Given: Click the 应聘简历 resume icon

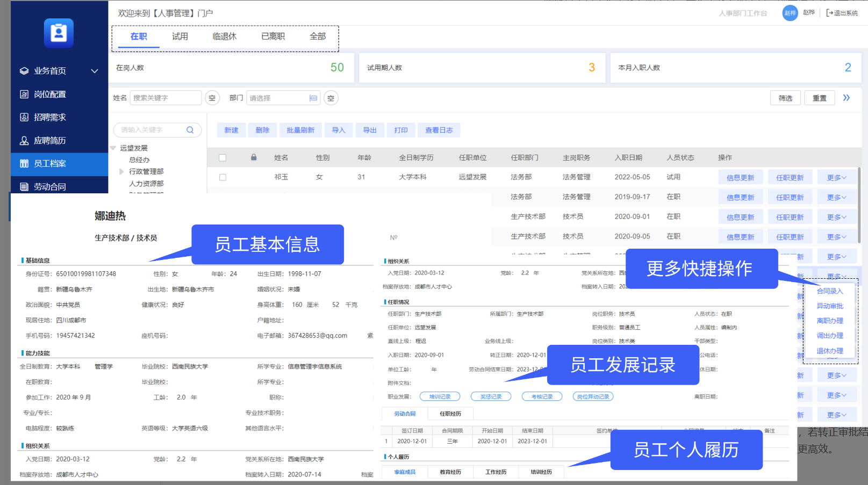Looking at the screenshot, I should click(24, 140).
